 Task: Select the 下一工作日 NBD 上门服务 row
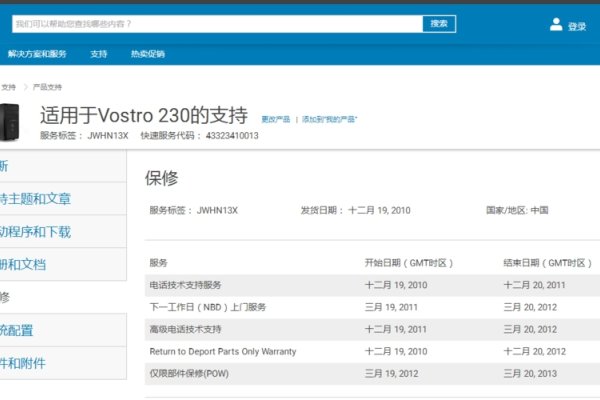(x=372, y=307)
